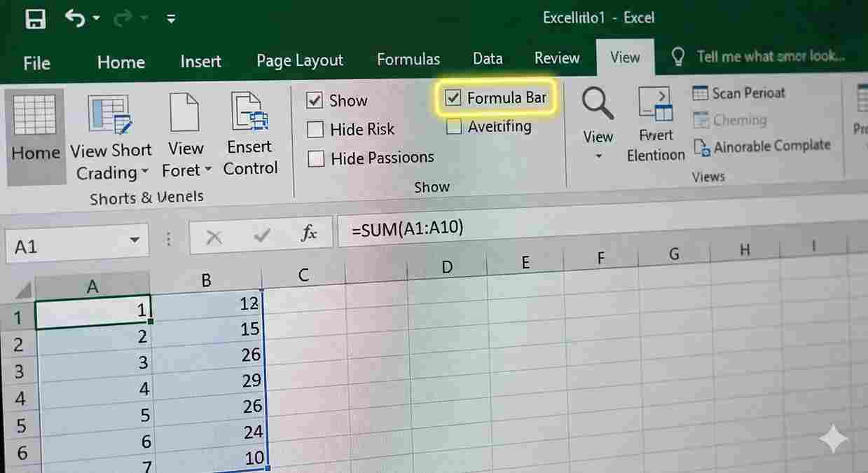Image resolution: width=868 pixels, height=473 pixels.
Task: Click the Save icon in title bar
Action: click(x=35, y=19)
